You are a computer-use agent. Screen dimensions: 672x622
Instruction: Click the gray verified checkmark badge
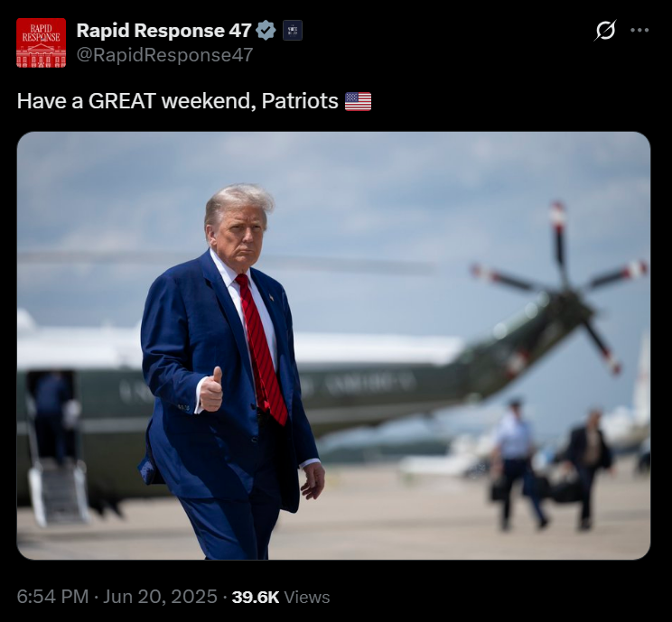(x=266, y=31)
